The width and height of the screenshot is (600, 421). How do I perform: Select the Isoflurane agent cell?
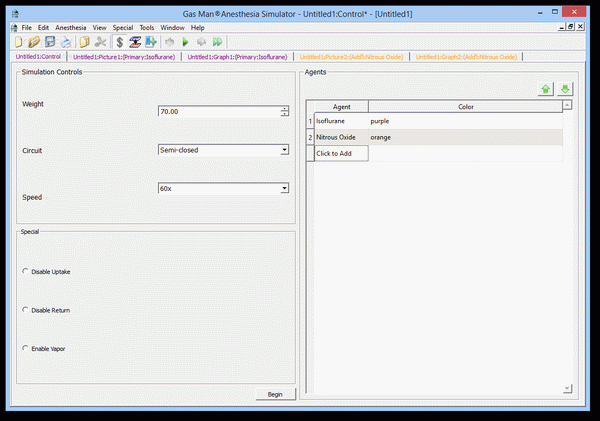click(x=341, y=121)
